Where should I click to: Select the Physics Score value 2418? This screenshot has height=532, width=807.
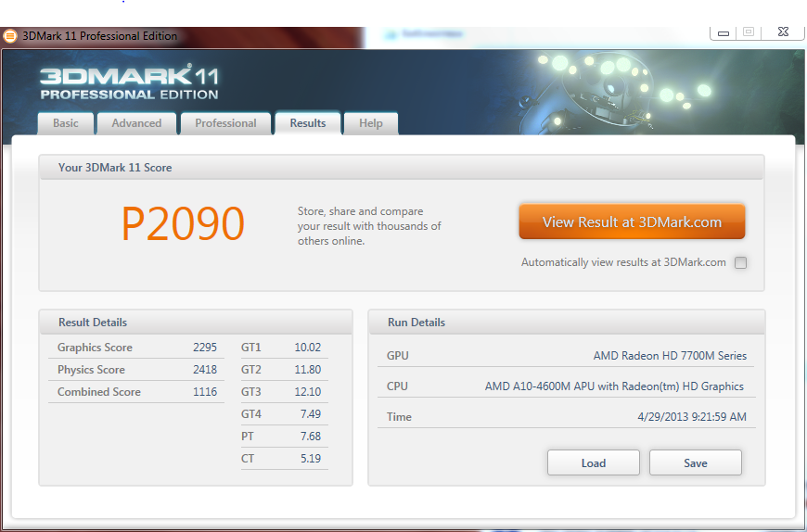point(205,370)
